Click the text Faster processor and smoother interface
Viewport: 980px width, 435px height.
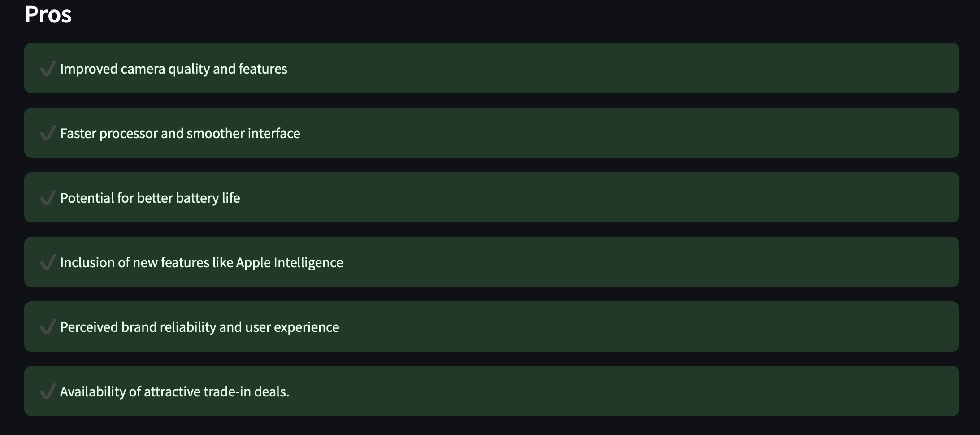[180, 134]
